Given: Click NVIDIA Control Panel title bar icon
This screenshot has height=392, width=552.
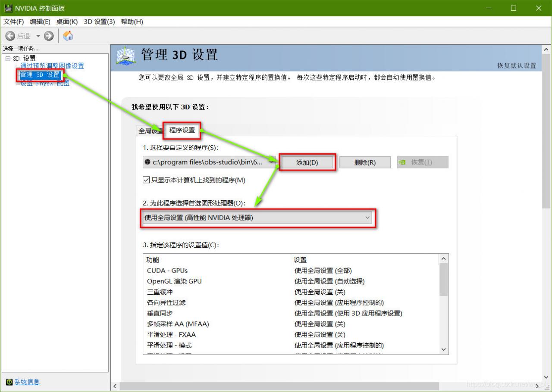Looking at the screenshot, I should tap(8, 8).
